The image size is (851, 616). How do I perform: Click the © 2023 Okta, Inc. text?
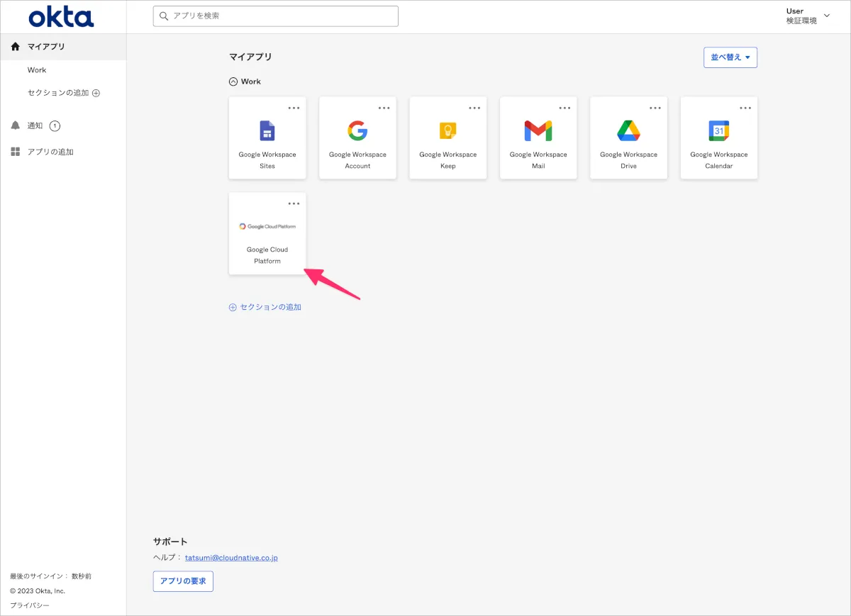click(x=38, y=590)
